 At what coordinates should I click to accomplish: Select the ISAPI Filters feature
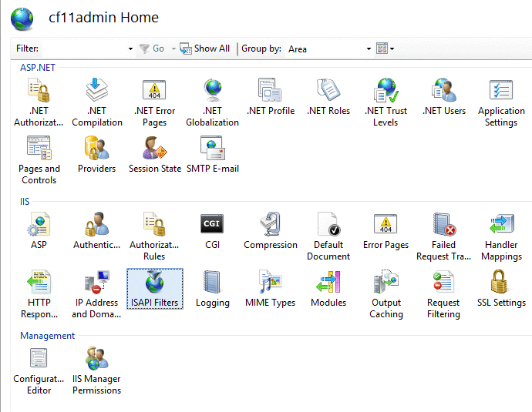155,289
